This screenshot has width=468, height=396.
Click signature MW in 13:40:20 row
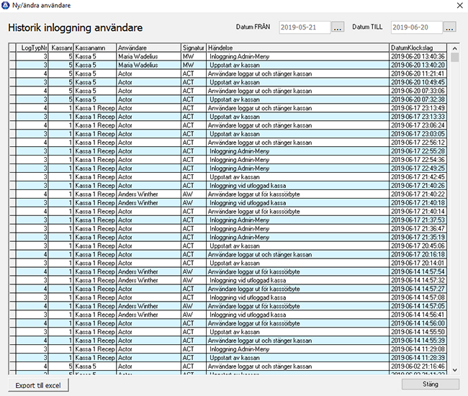click(x=188, y=65)
